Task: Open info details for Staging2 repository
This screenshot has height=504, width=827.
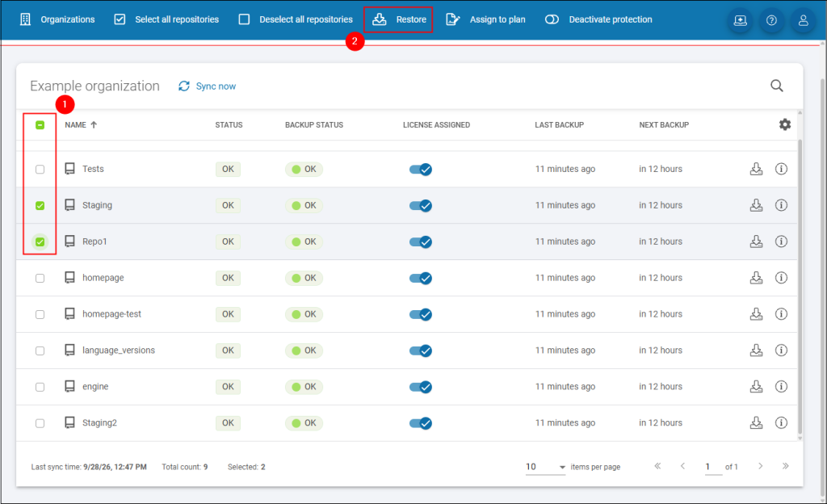Action: (781, 422)
